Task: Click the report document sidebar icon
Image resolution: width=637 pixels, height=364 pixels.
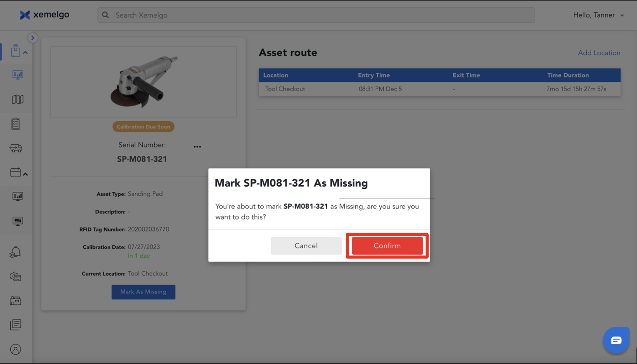Action: point(16,325)
